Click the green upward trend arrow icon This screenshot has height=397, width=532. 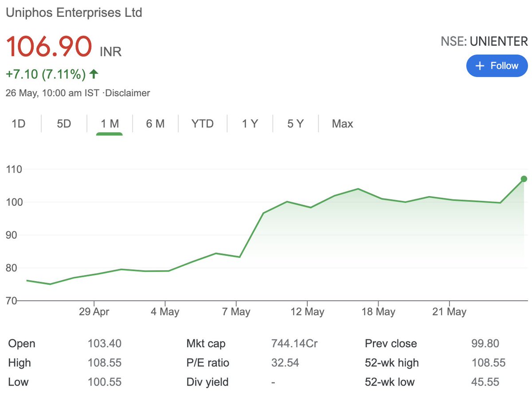pos(94,75)
